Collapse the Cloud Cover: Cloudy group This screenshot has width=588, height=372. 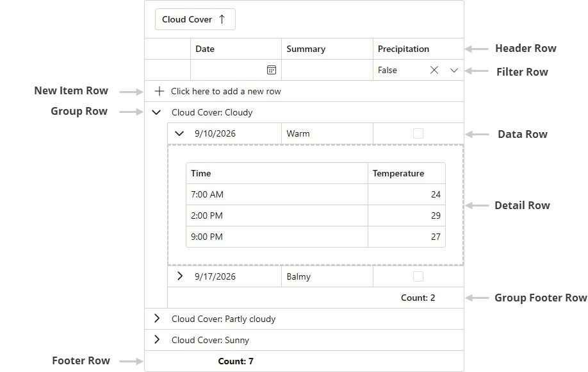156,112
